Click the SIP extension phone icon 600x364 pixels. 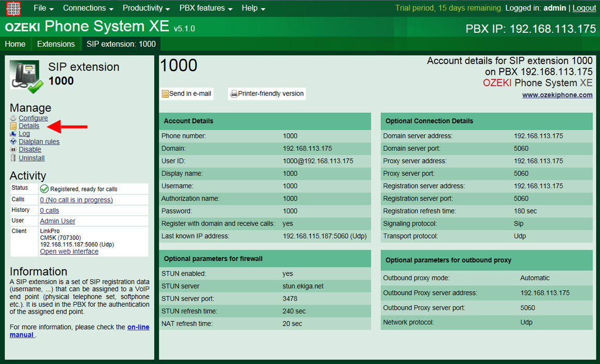[27, 77]
